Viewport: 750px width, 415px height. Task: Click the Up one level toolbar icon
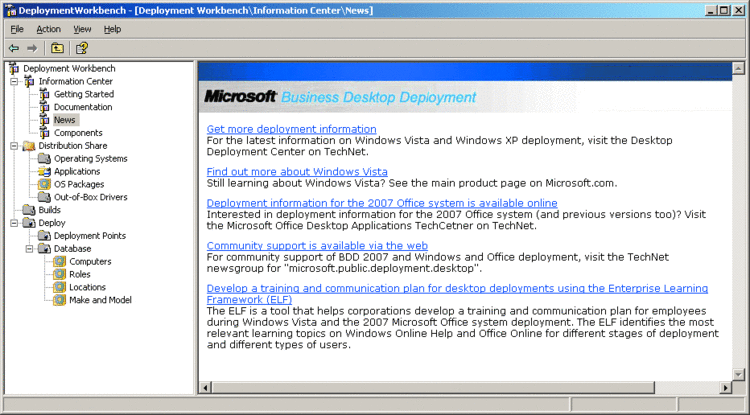pyautogui.click(x=57, y=48)
